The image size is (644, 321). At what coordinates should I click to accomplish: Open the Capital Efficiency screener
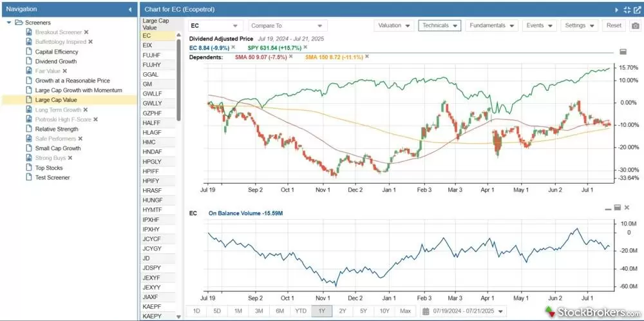(x=56, y=52)
